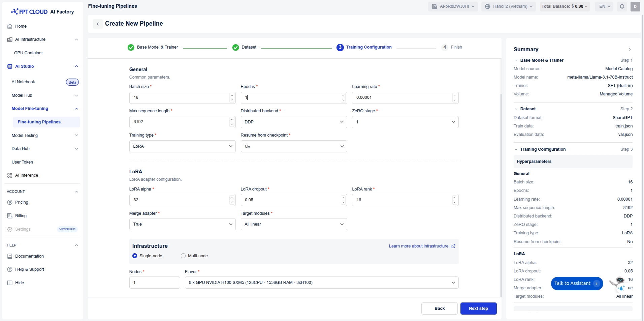Image resolution: width=644 pixels, height=321 pixels.
Task: Click the Hide sidebar icon
Action: 10,283
